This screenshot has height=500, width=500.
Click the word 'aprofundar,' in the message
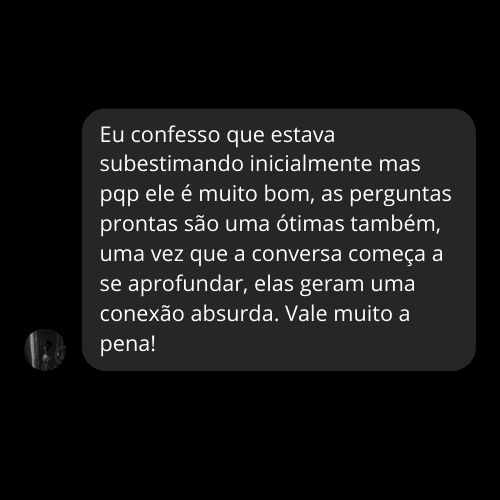[188, 284]
